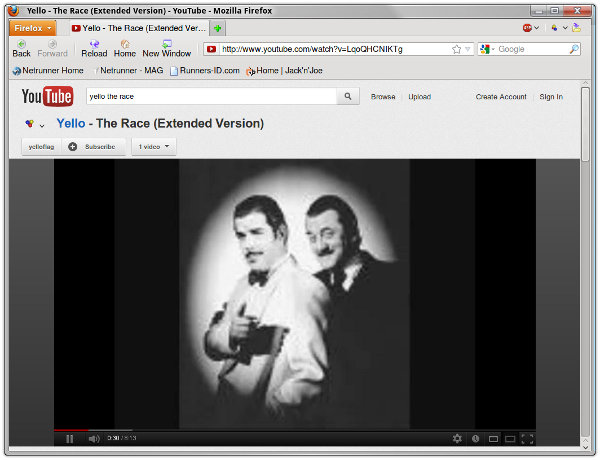600x460 pixels.
Task: Click the video frame of the two men
Action: 295,294
